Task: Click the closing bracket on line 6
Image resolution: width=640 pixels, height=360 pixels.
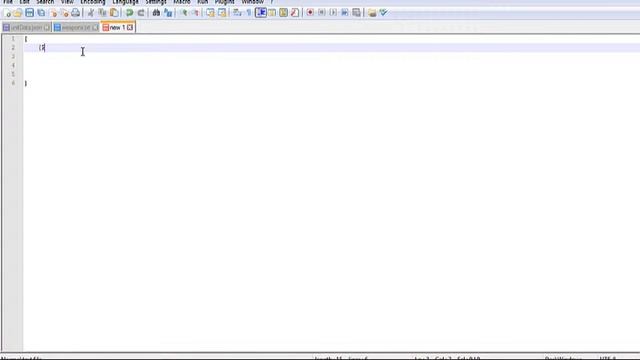Action: (x=26, y=84)
